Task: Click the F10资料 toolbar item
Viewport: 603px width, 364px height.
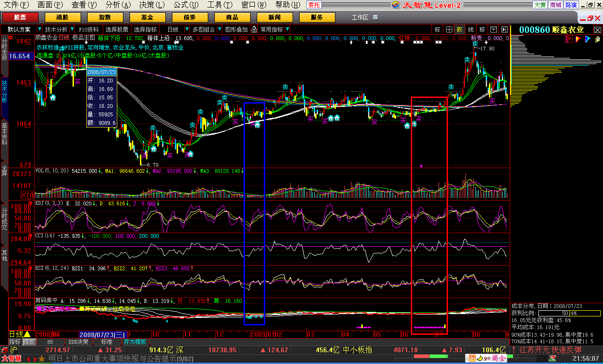Action: (89, 29)
